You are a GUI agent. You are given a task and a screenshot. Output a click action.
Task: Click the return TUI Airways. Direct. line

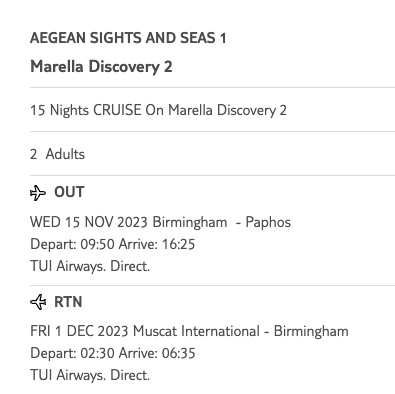click(x=90, y=375)
